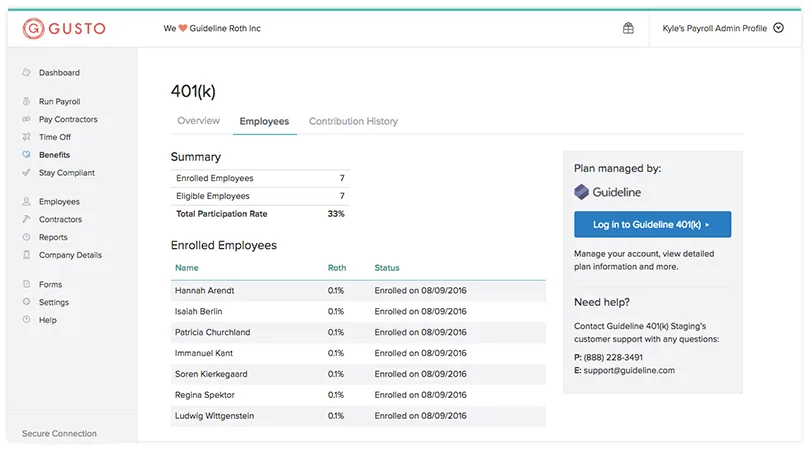Open Employees in the sidebar menu
The width and height of the screenshot is (810, 450).
click(59, 202)
